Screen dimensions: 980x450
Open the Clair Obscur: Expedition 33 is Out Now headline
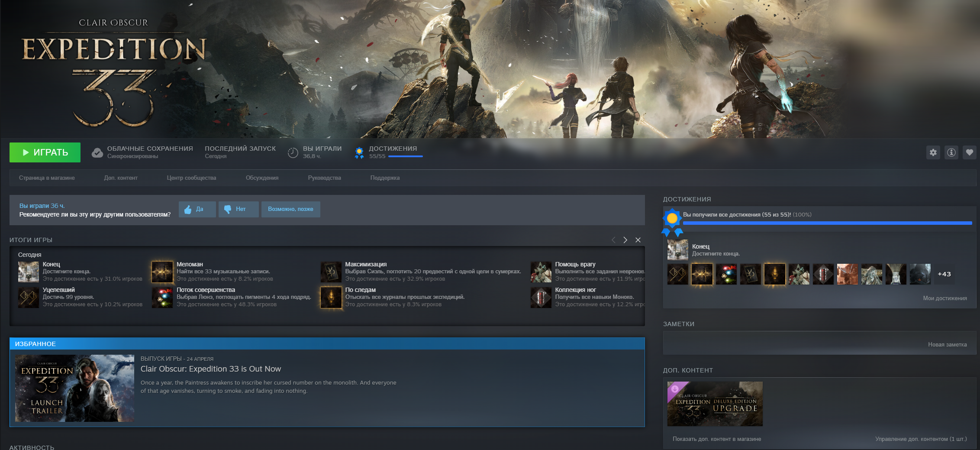[211, 369]
